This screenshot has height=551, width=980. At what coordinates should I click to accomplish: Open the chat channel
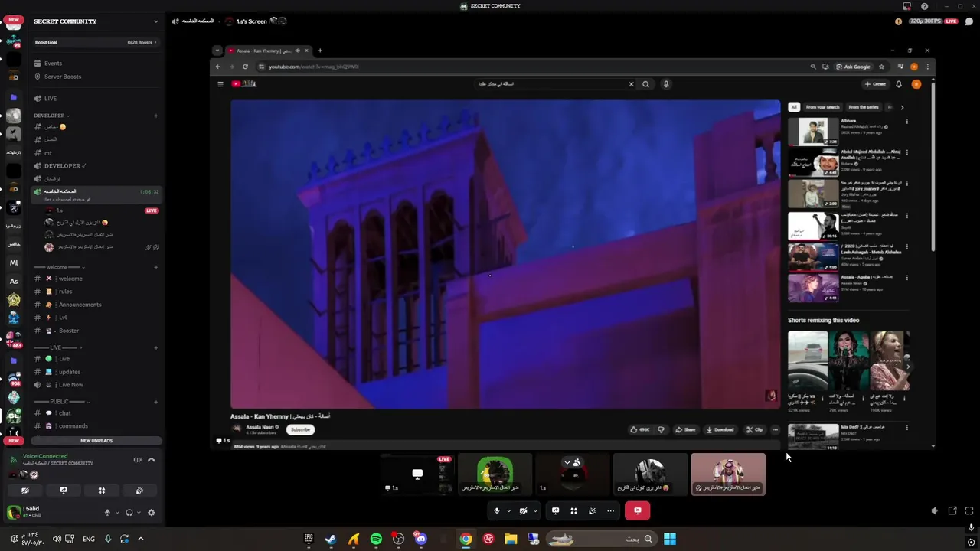click(x=96, y=413)
